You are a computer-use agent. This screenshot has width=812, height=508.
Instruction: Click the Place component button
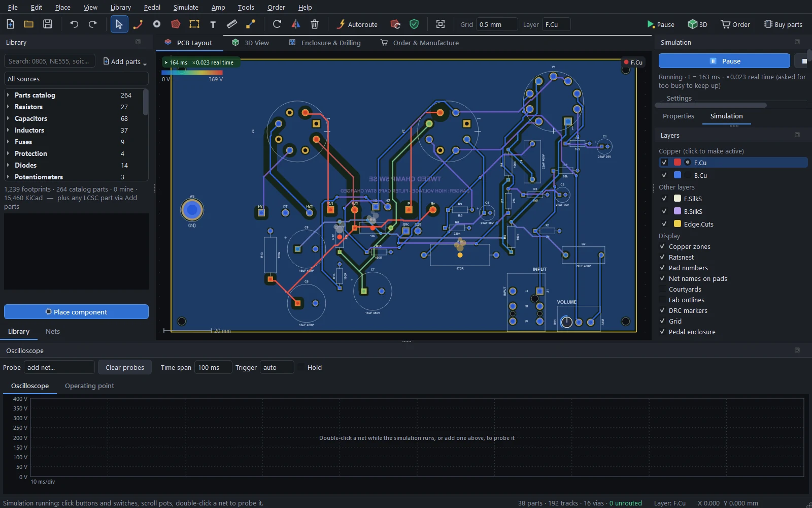coord(76,312)
